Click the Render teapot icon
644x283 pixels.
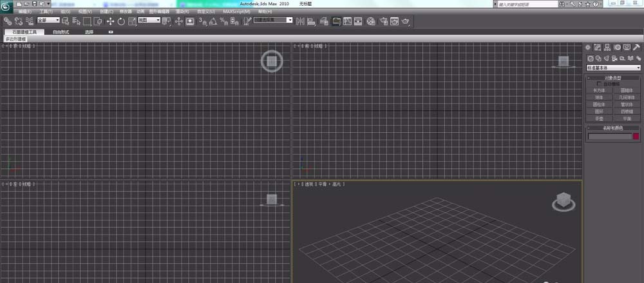coord(405,21)
